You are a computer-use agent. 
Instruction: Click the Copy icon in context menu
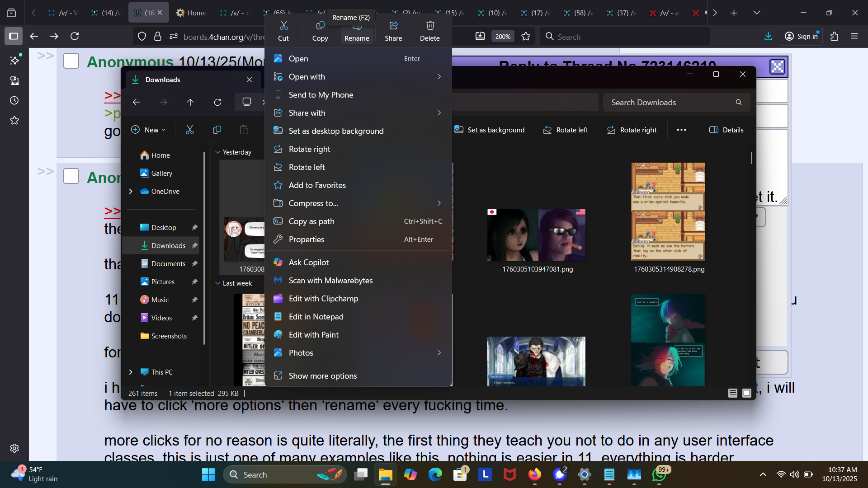pos(320,26)
